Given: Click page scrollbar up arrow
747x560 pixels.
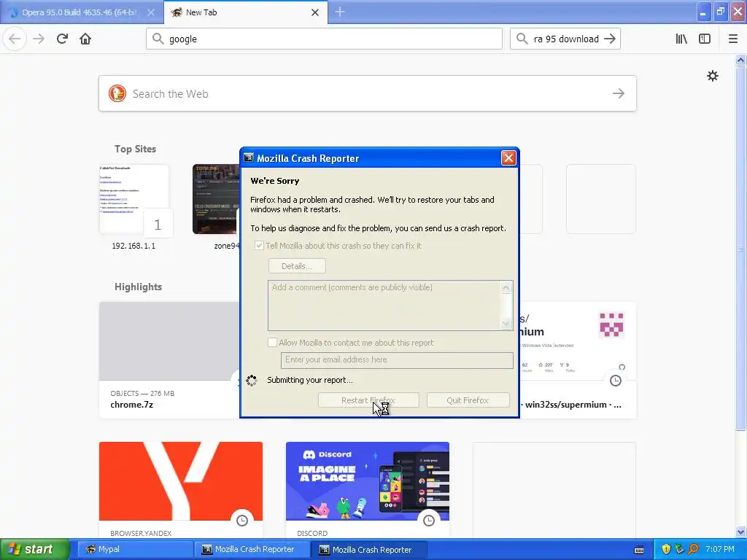Looking at the screenshot, I should [740, 60].
